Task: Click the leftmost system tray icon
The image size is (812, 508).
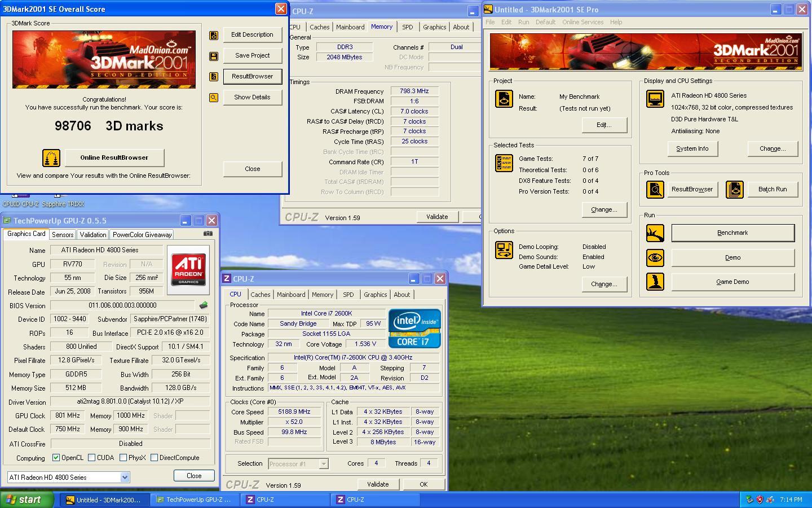Action: (x=749, y=500)
